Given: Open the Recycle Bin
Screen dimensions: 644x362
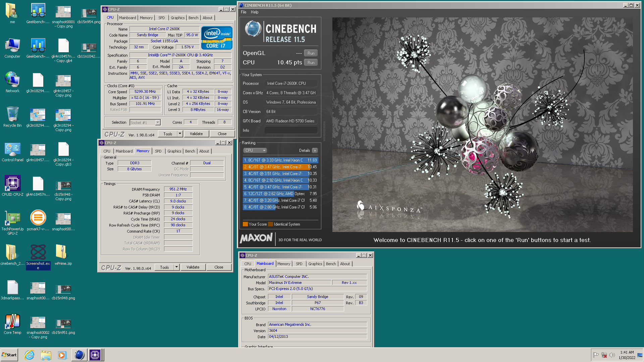Looking at the screenshot, I should click(12, 117).
